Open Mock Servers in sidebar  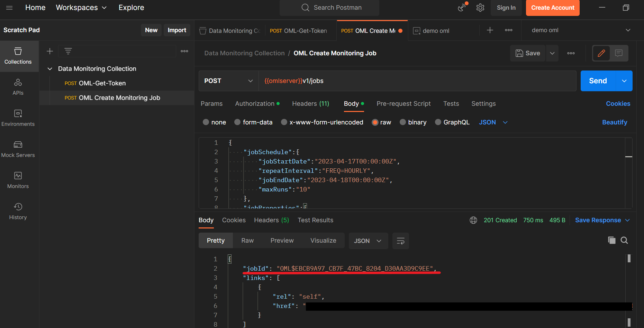click(x=18, y=149)
